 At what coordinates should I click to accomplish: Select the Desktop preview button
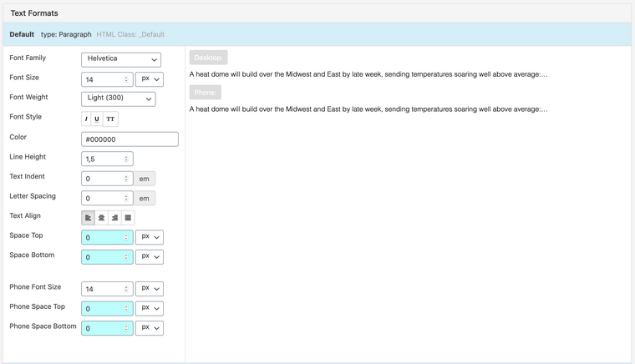pyautogui.click(x=208, y=58)
